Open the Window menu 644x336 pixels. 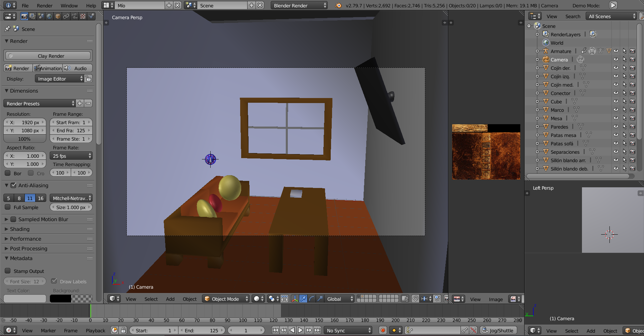[69, 6]
